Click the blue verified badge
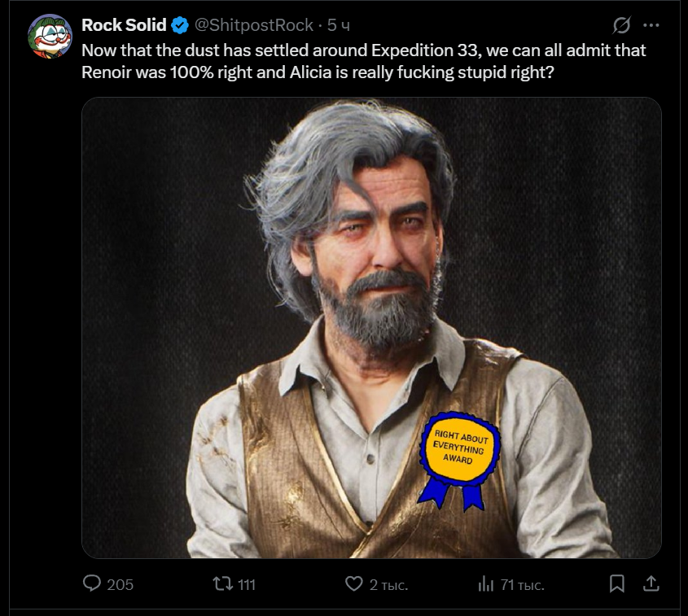The height and width of the screenshot is (616, 688). click(x=181, y=26)
